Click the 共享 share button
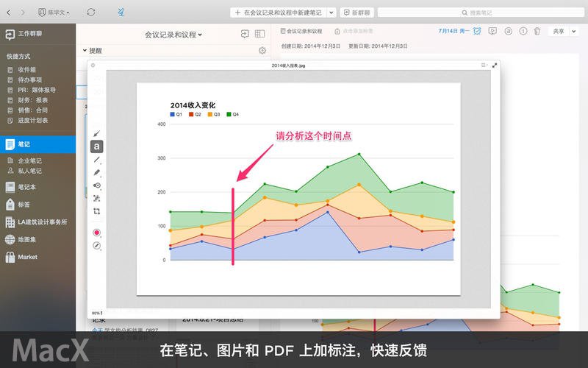Viewport: 588px width, 368px height. pyautogui.click(x=562, y=32)
